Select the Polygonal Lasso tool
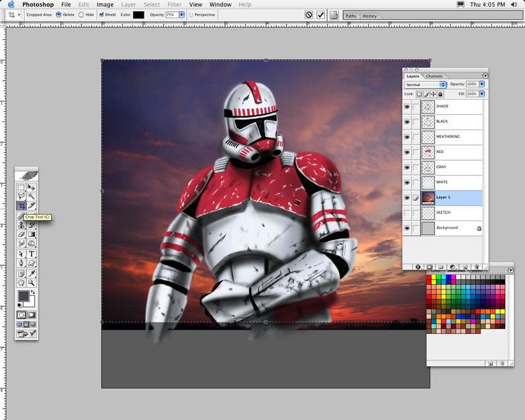Viewport: 525px width, 420px height. pyautogui.click(x=21, y=196)
